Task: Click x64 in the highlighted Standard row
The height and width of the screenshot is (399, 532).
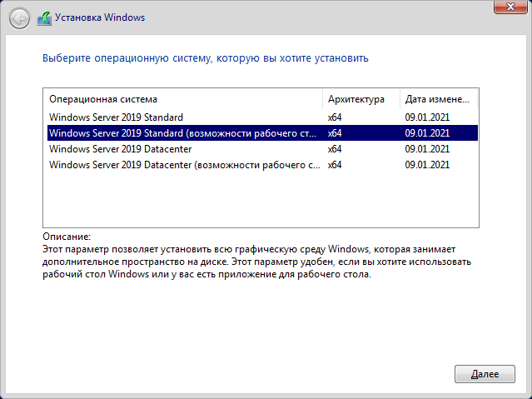Action: 335,133
